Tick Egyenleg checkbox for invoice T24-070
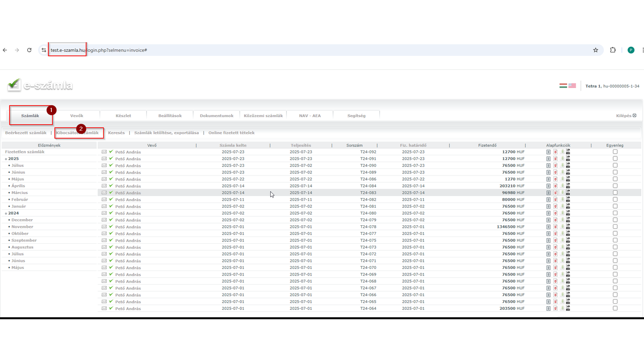This screenshot has width=644, height=362. tap(615, 267)
